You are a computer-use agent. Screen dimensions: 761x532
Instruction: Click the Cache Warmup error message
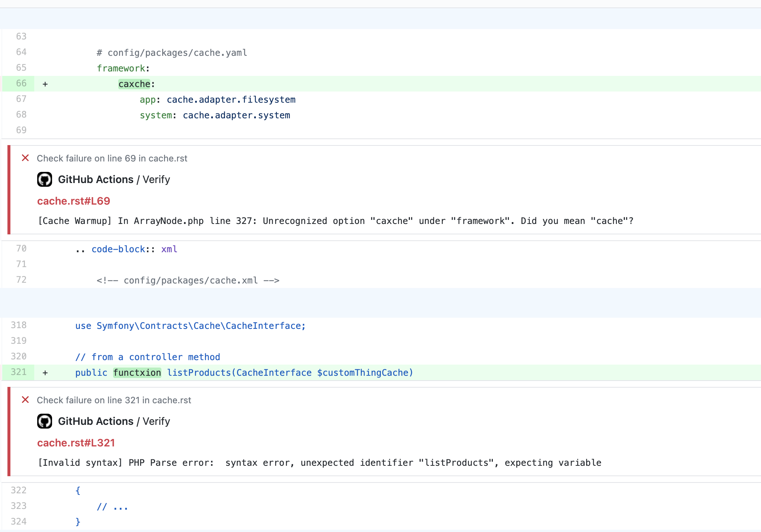[335, 221]
